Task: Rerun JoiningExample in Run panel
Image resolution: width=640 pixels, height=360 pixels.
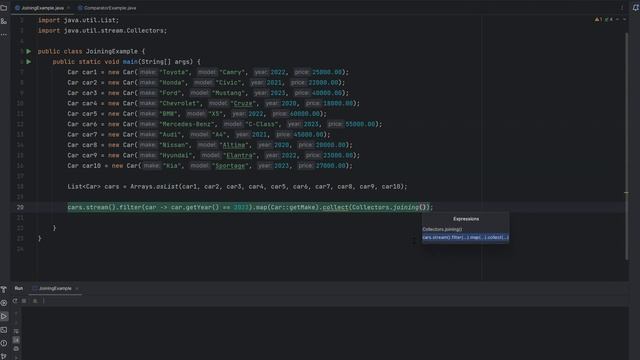Action: tap(15, 301)
